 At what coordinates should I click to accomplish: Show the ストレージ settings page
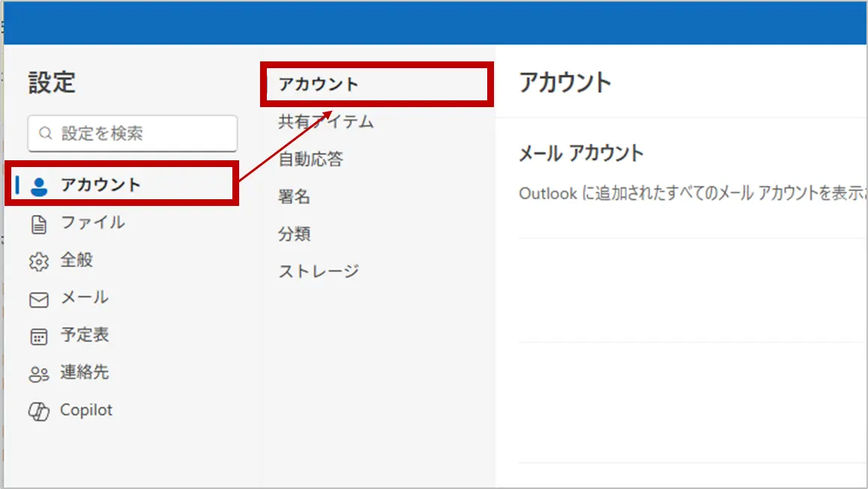tap(319, 271)
